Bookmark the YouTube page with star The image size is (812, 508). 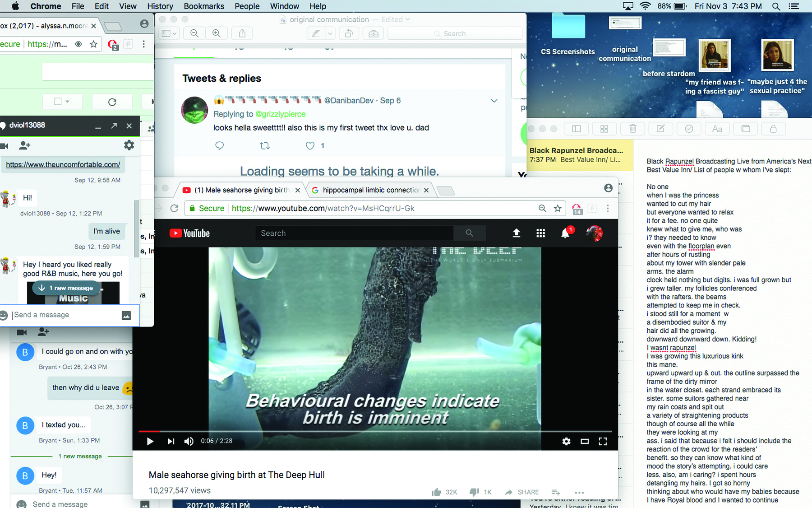point(558,208)
